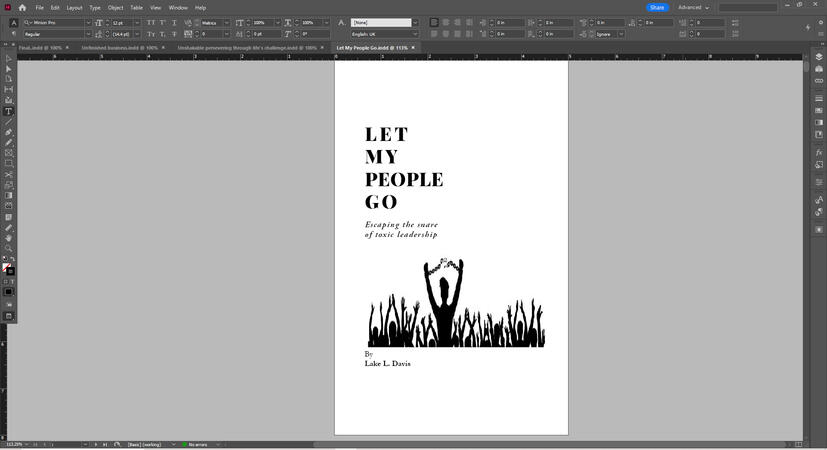Image resolution: width=827 pixels, height=450 pixels.
Task: Open the Window menu
Action: (177, 7)
